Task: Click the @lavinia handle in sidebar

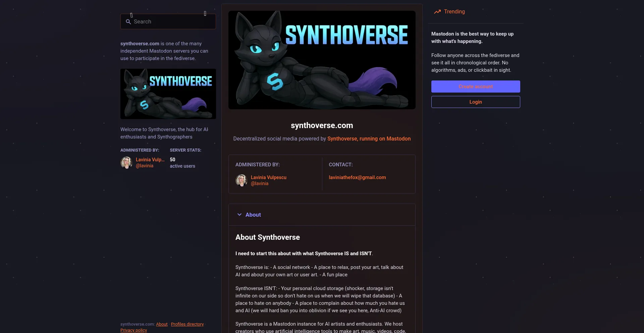Action: [x=145, y=166]
